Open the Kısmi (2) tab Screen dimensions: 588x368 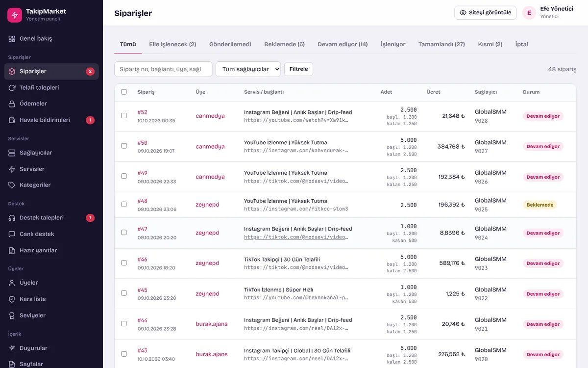click(490, 44)
